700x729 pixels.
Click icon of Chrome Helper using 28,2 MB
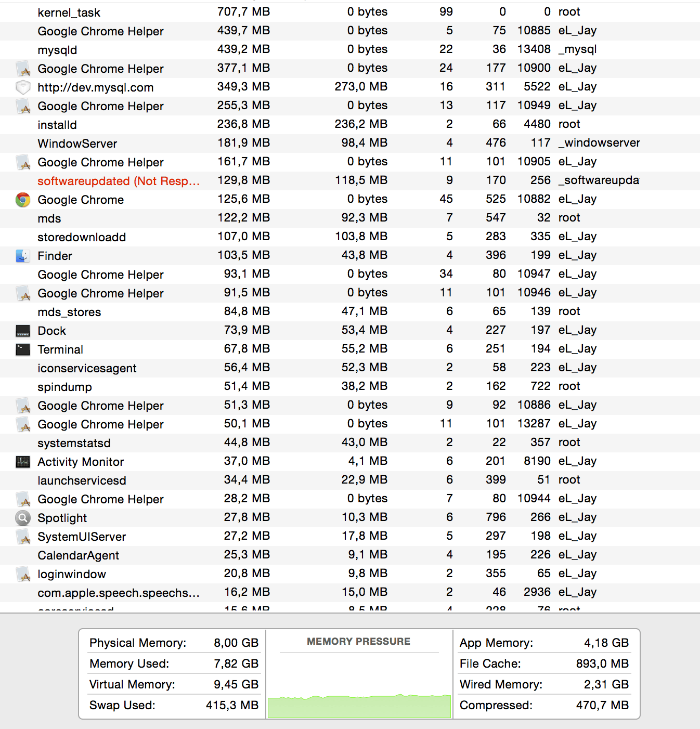click(x=23, y=499)
